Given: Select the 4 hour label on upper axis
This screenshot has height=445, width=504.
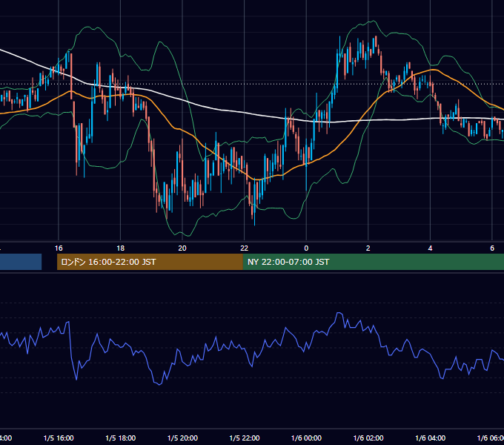Looking at the screenshot, I should tap(430, 248).
